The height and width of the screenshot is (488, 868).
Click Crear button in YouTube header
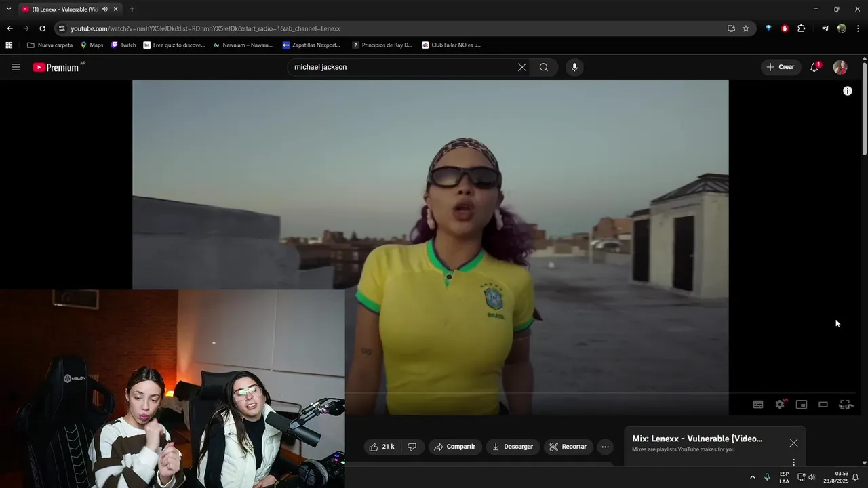point(780,67)
